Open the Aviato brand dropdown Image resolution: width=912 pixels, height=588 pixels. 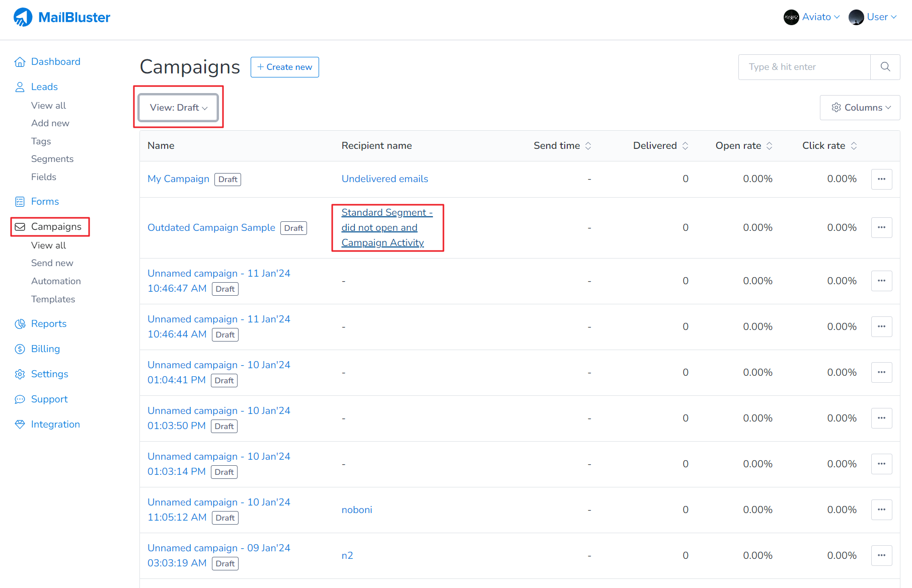click(811, 17)
